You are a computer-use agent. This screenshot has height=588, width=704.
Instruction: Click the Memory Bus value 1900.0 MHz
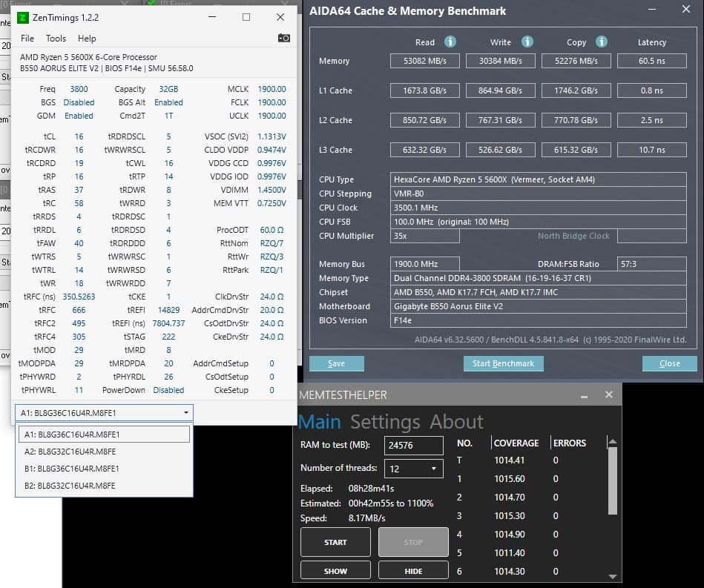coord(425,264)
